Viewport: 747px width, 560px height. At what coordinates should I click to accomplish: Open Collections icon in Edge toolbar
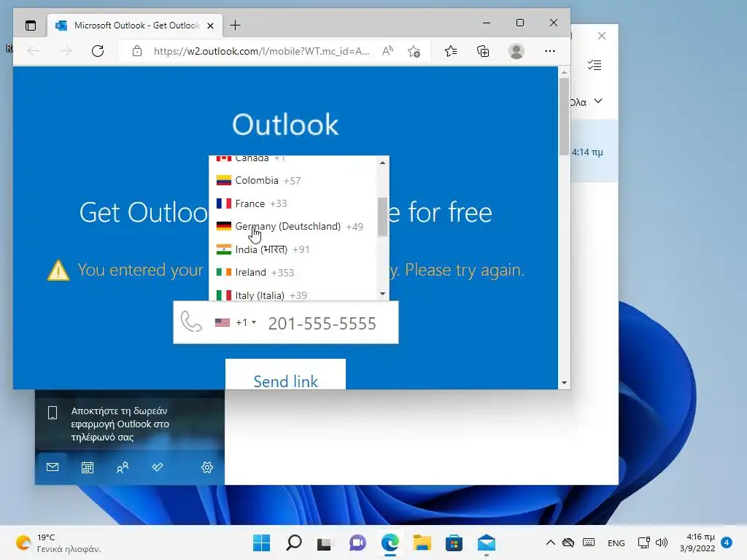point(483,51)
